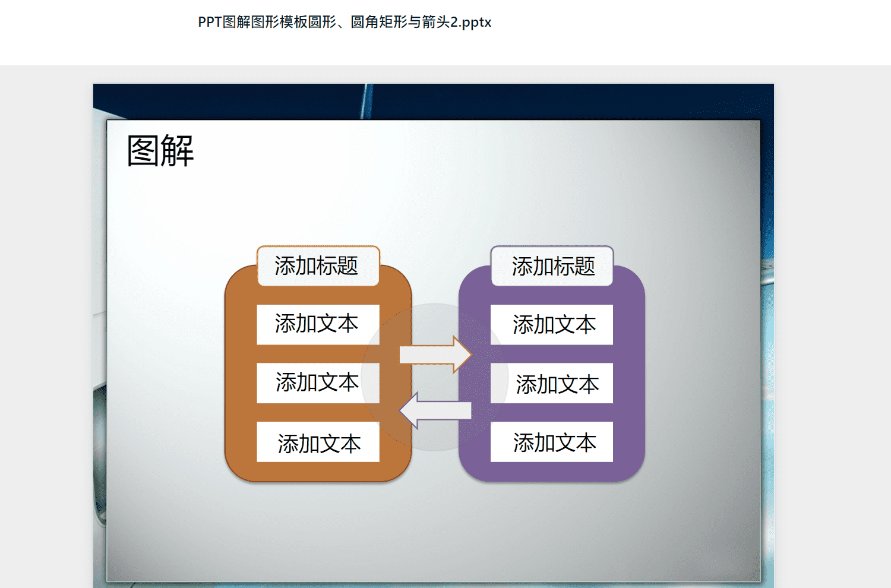Click the right-pointing orange-outlined arrow
The width and height of the screenshot is (891, 588).
[435, 355]
